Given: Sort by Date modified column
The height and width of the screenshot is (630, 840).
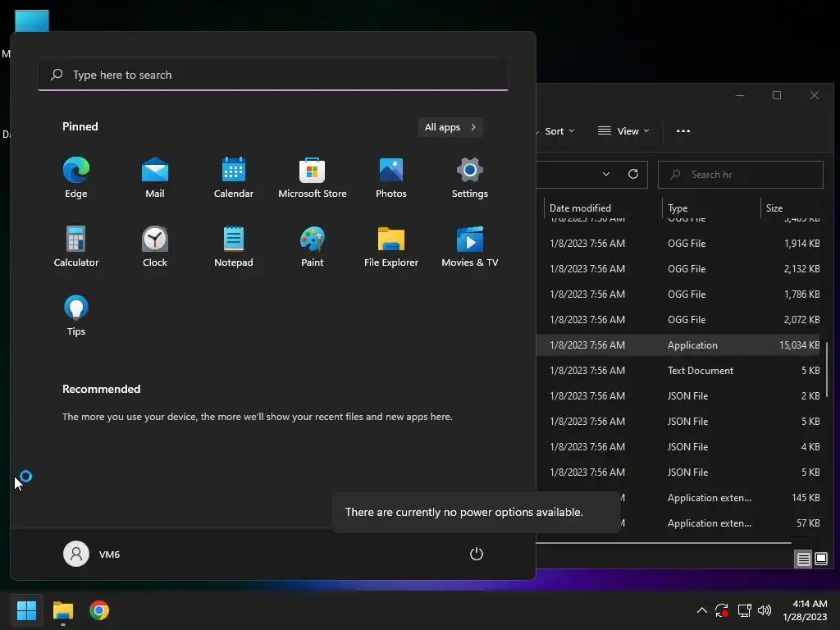Looking at the screenshot, I should coord(603,208).
